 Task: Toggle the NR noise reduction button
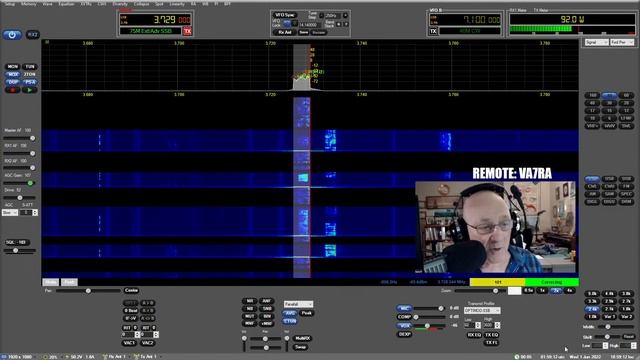pos(250,301)
